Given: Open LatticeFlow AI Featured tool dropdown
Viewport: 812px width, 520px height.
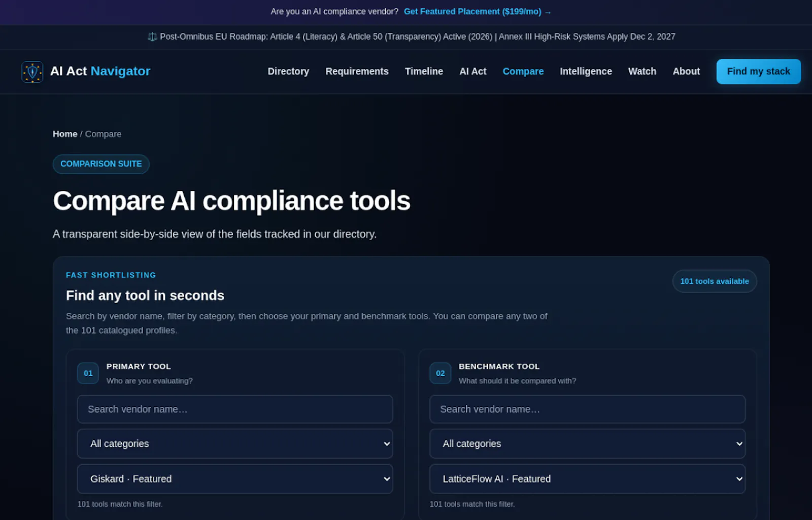Looking at the screenshot, I should coord(587,479).
